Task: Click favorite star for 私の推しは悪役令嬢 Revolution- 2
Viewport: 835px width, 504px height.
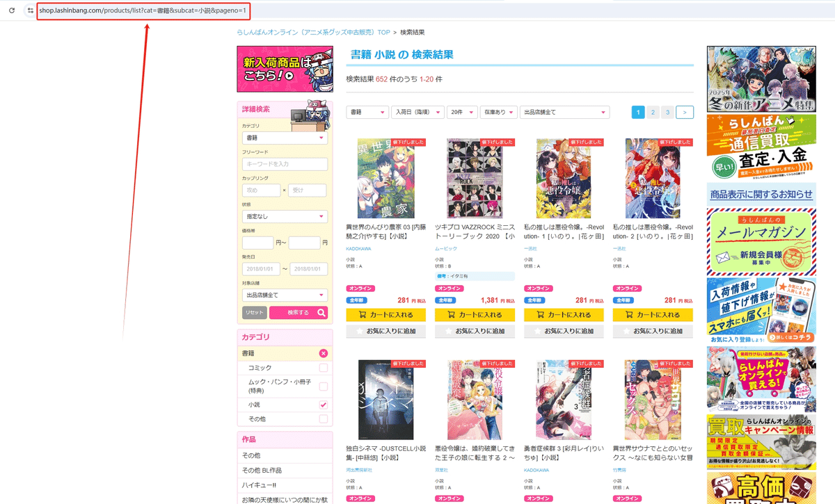Action: (627, 332)
